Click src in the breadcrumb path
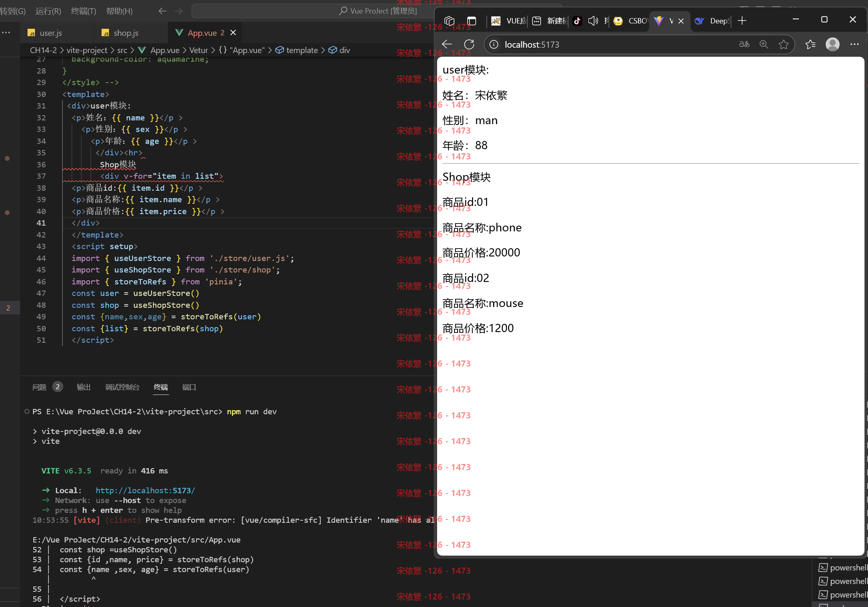868x607 pixels. [122, 50]
